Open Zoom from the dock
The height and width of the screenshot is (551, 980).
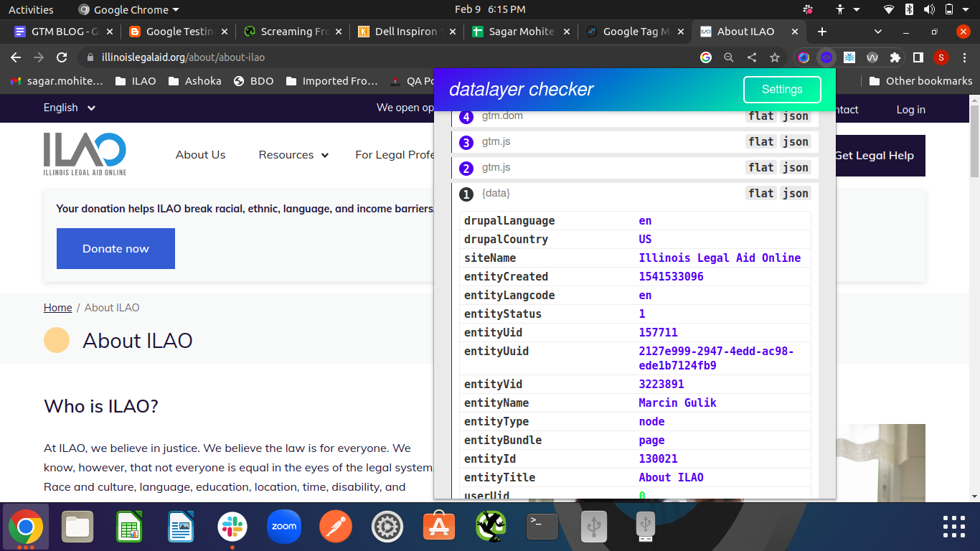(284, 527)
